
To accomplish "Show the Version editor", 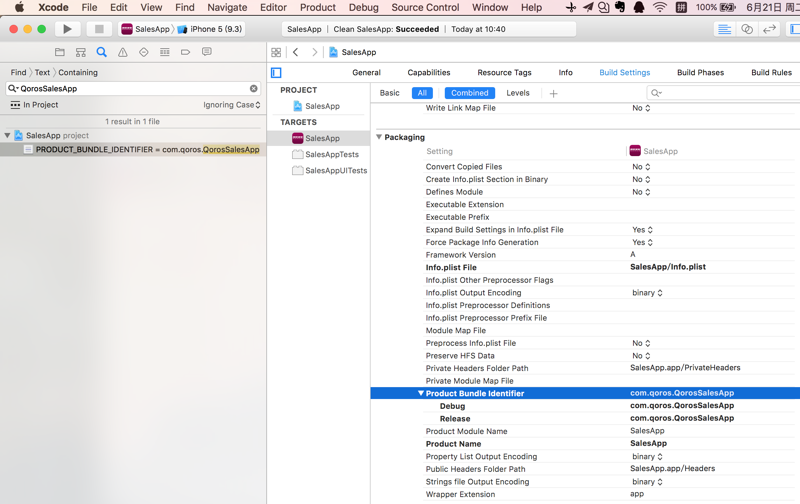I will [769, 29].
